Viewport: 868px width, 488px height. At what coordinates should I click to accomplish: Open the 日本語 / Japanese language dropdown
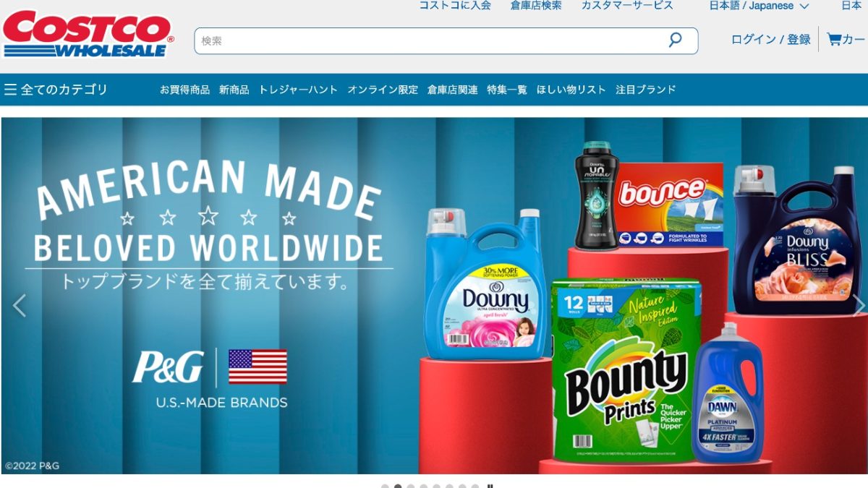click(x=754, y=6)
